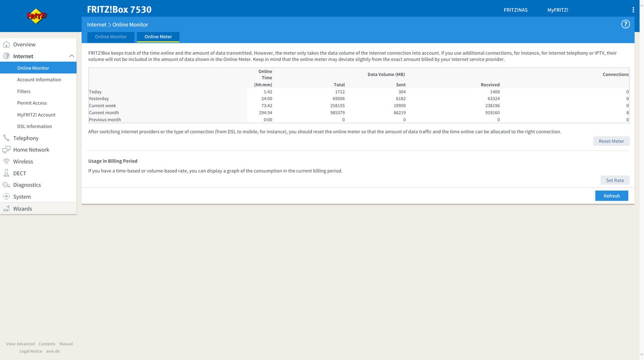
Task: Click the Today row label
Action: pyautogui.click(x=95, y=92)
